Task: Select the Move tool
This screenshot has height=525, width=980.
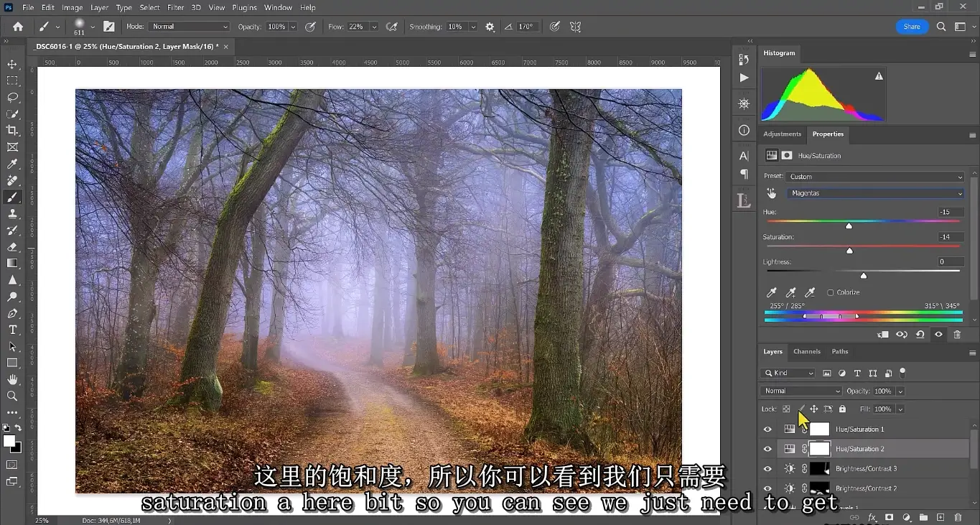Action: coord(12,65)
